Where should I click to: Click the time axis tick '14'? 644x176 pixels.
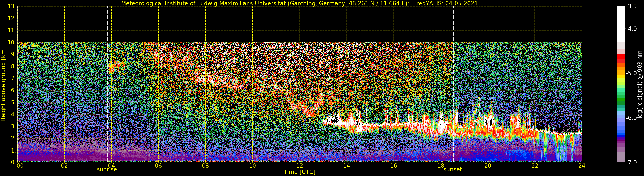click(347, 166)
